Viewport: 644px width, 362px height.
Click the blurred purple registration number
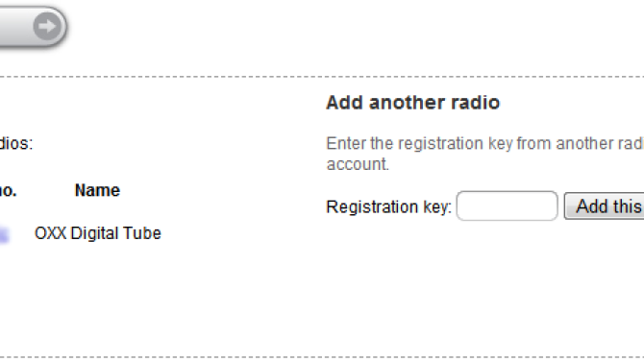[4, 234]
